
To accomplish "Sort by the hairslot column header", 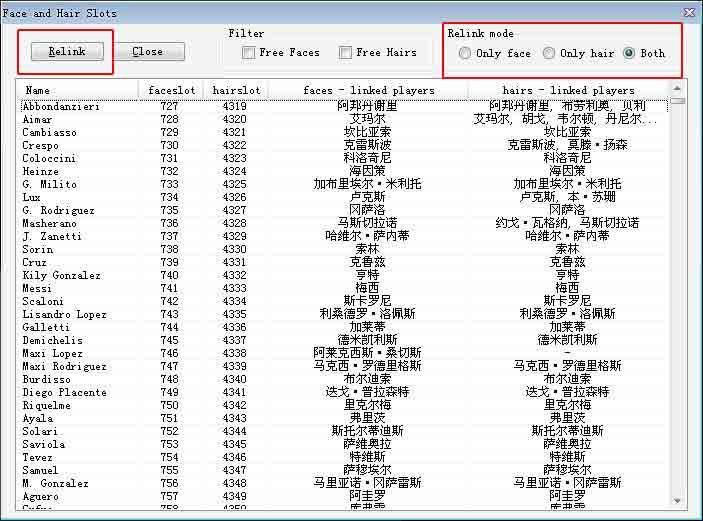I will click(x=236, y=90).
